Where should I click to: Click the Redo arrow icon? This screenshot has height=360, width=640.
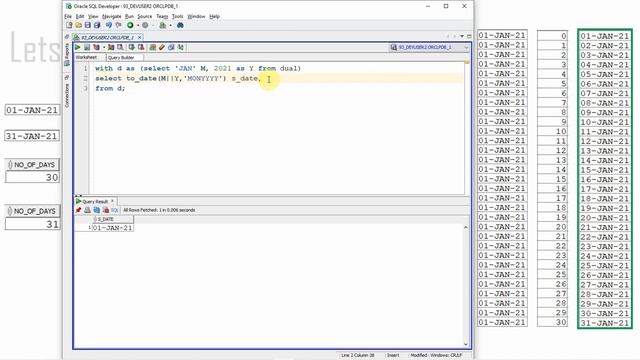118,25
